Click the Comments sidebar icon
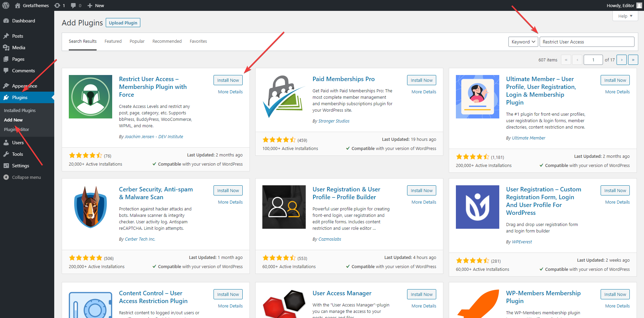644x318 pixels. (x=6, y=71)
